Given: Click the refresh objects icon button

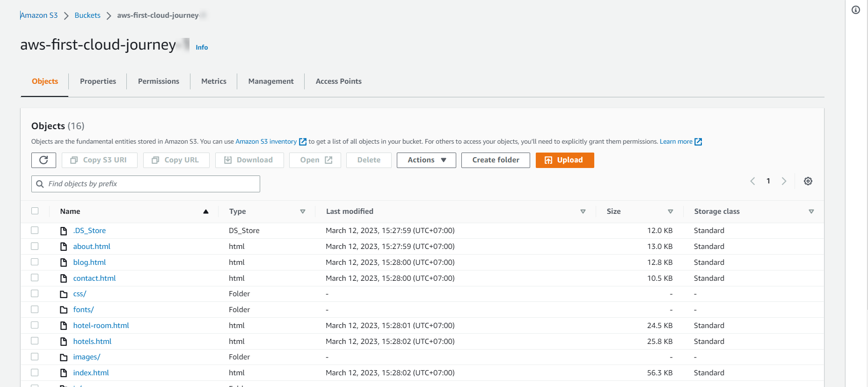Looking at the screenshot, I should tap(44, 160).
